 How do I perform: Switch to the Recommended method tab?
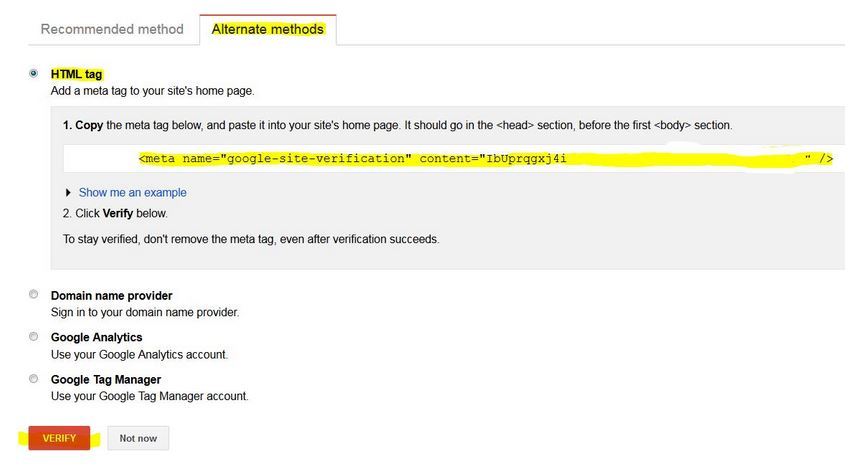[112, 29]
